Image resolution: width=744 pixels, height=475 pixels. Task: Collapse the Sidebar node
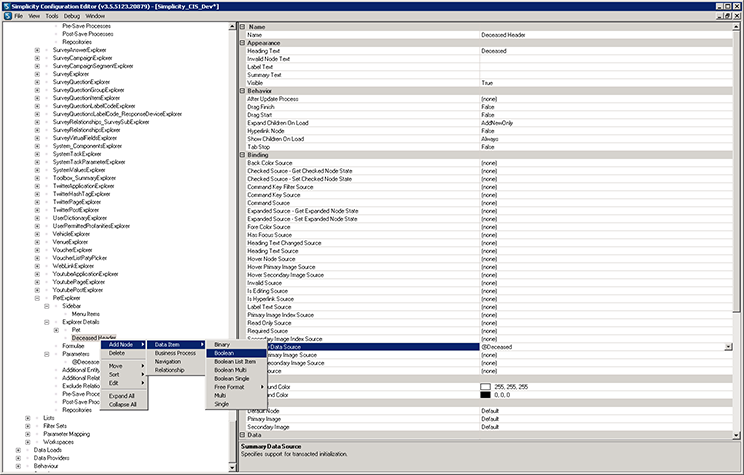[46, 306]
